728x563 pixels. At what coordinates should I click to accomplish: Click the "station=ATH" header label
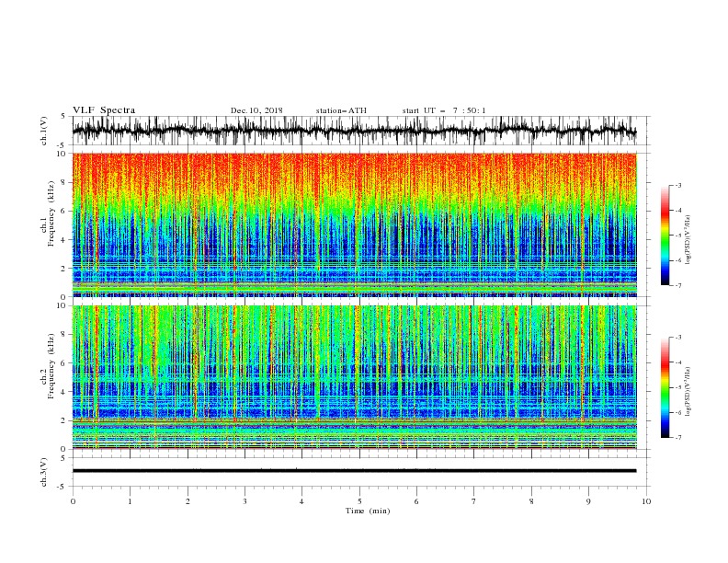point(341,110)
